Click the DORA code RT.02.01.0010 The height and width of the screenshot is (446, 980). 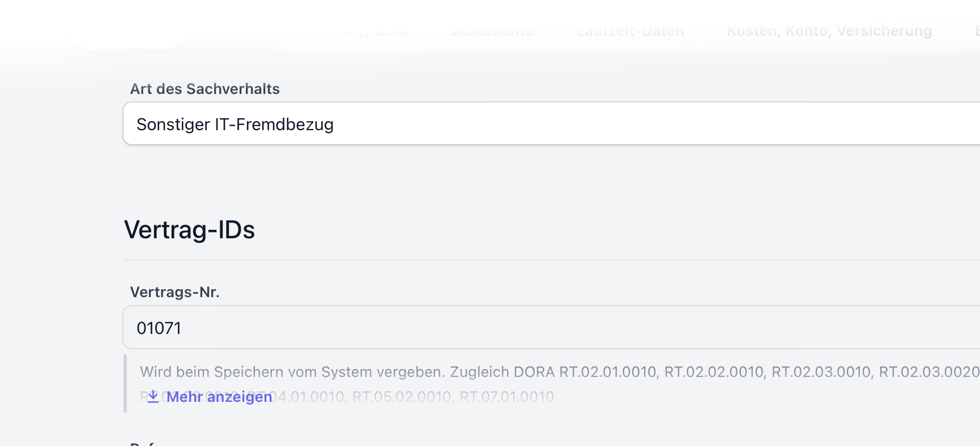pos(608,372)
